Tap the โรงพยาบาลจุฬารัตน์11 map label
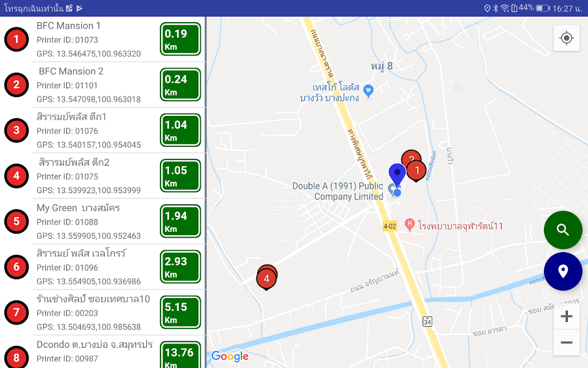This screenshot has width=588, height=368. pos(461,226)
